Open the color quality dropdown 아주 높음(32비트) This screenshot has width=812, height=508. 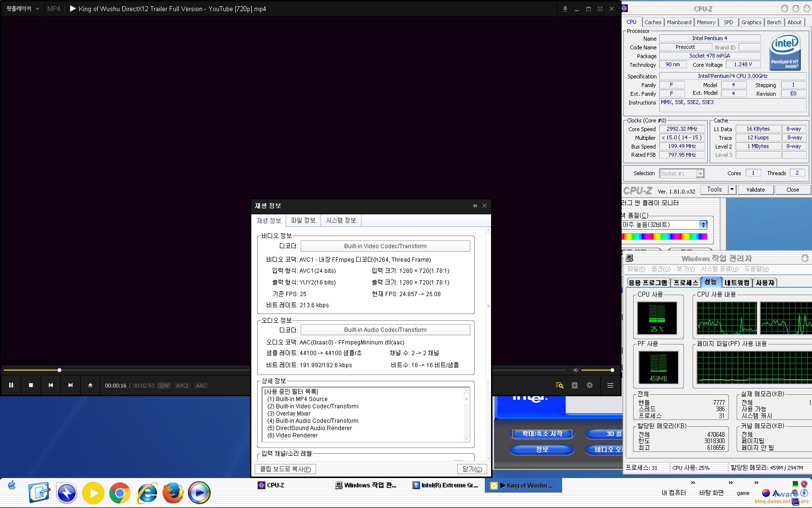tap(664, 225)
